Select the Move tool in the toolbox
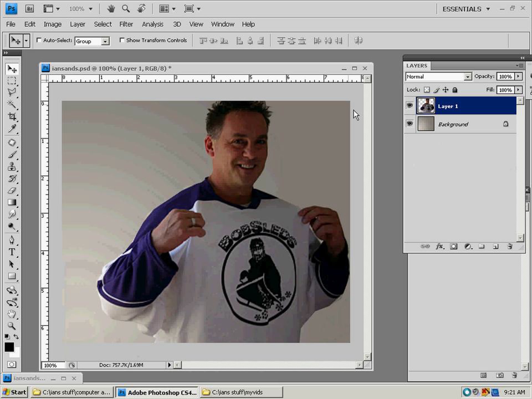532x399 pixels. pos(12,69)
